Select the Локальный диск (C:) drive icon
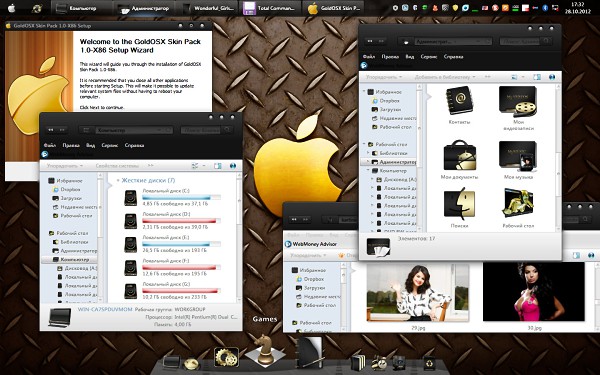 (x=130, y=198)
